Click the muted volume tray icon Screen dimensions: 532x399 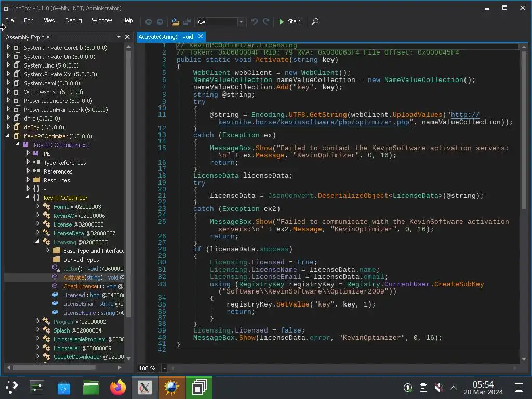[438, 388]
